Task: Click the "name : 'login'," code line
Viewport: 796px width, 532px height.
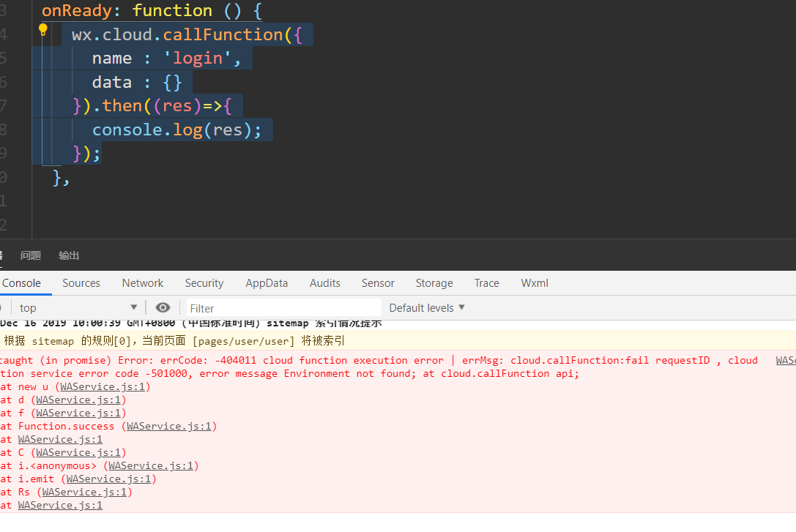Action: point(166,59)
